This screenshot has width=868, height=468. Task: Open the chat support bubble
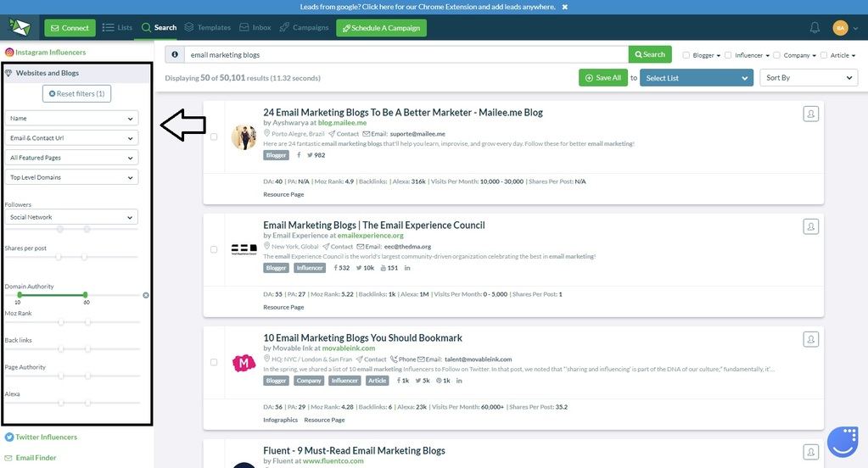[x=842, y=441]
